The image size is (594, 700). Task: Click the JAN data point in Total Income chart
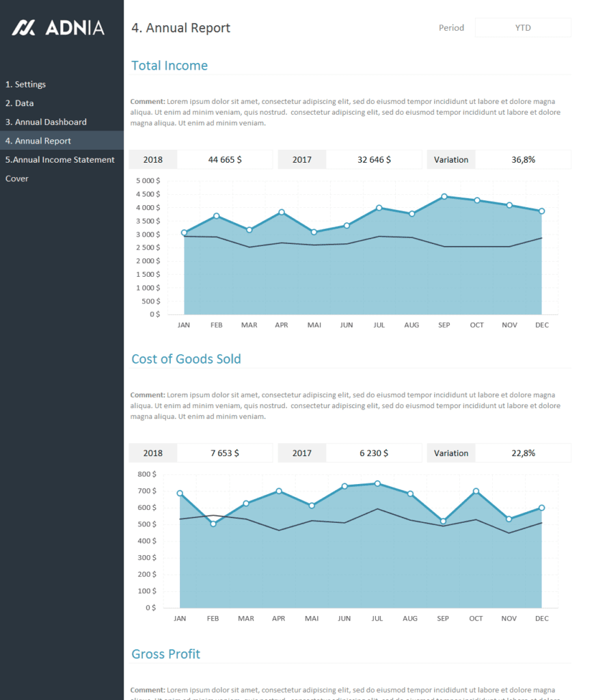184,232
